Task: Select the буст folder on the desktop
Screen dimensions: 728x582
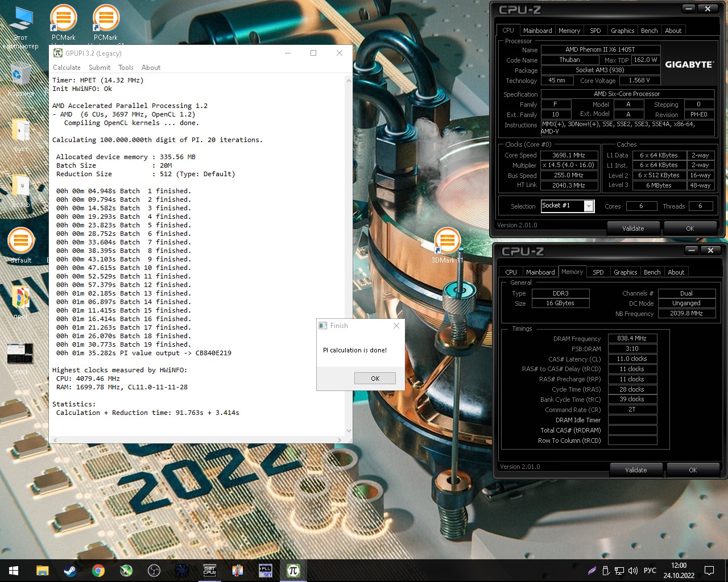Action: click(x=21, y=135)
